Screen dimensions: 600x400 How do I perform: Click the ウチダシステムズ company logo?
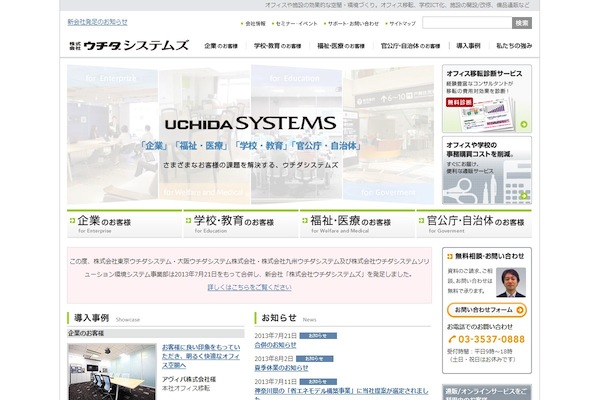129,46
